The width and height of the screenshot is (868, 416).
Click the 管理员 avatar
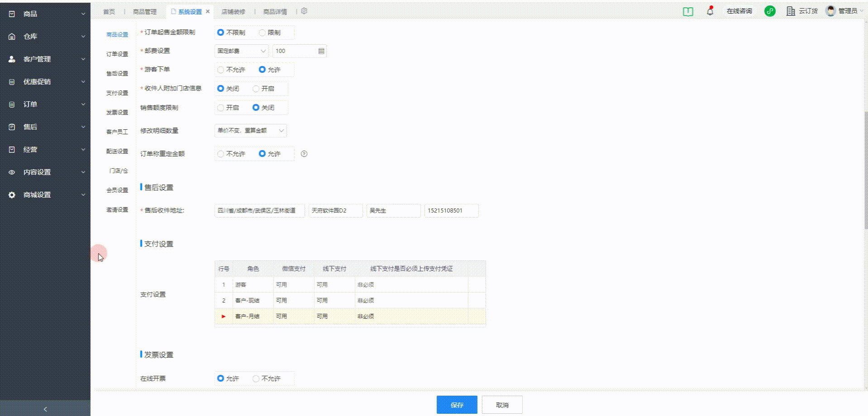pyautogui.click(x=830, y=11)
